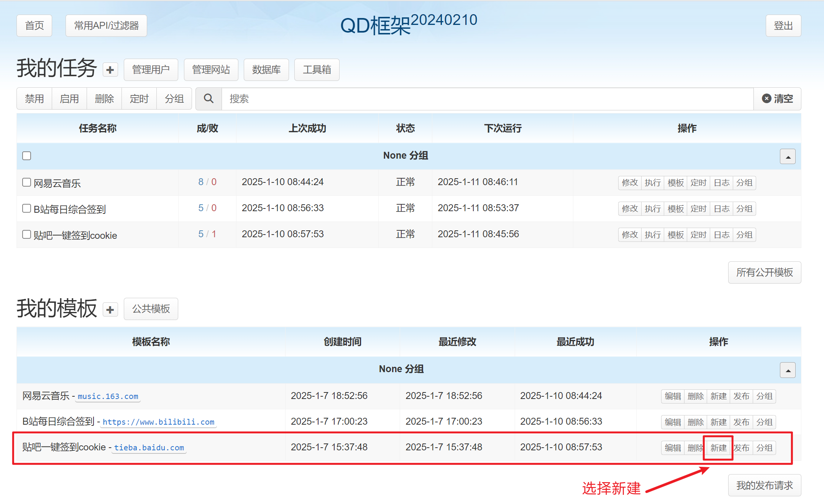824x504 pixels.
Task: Tick the select-all checkbox in None 分组 row
Action: pyautogui.click(x=26, y=156)
